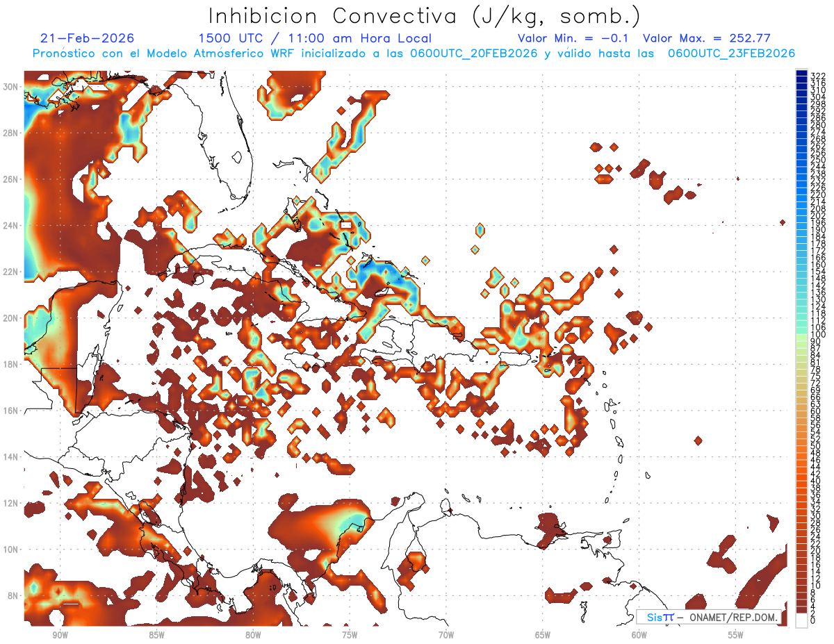Click the "8N" latitude axis label
The height and width of the screenshot is (644, 834).
[13, 595]
